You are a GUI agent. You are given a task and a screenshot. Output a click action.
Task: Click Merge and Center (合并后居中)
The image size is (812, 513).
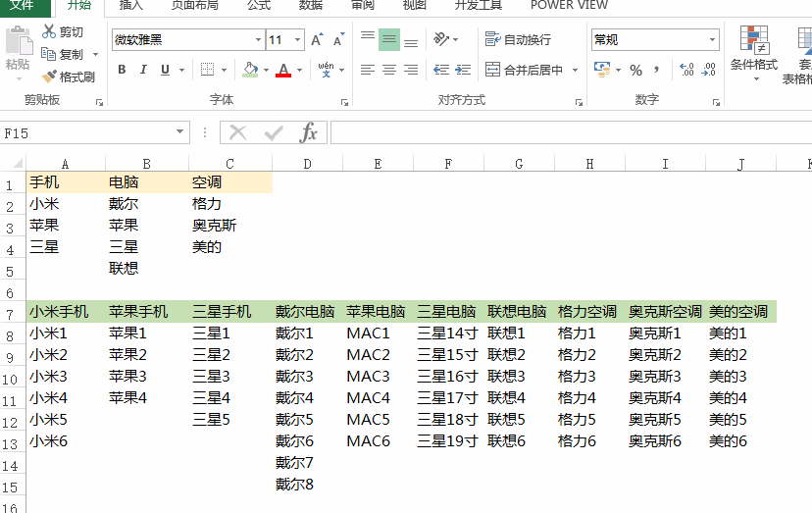[x=524, y=70]
